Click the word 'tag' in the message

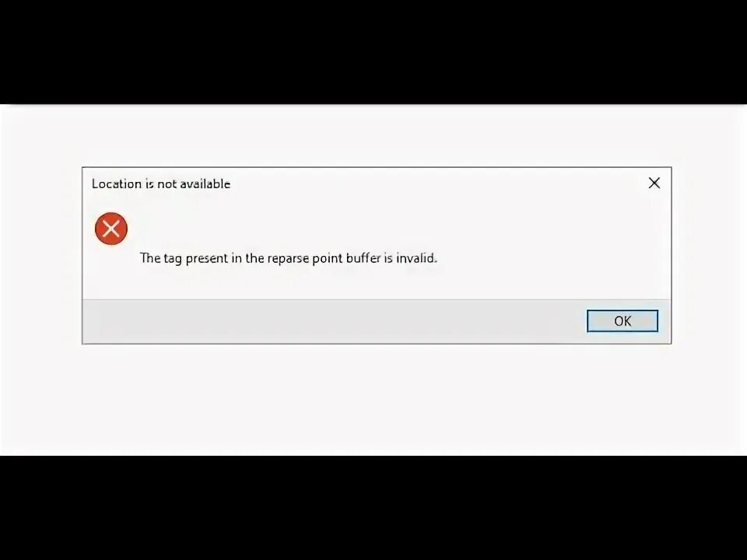coord(173,259)
